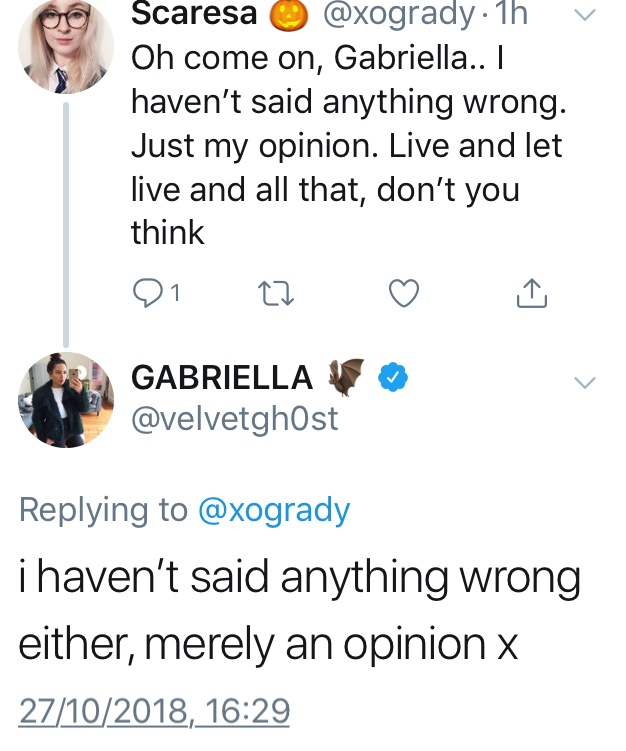626x751 pixels.
Task: Retweet Scaresa's tweet
Action: [x=272, y=293]
